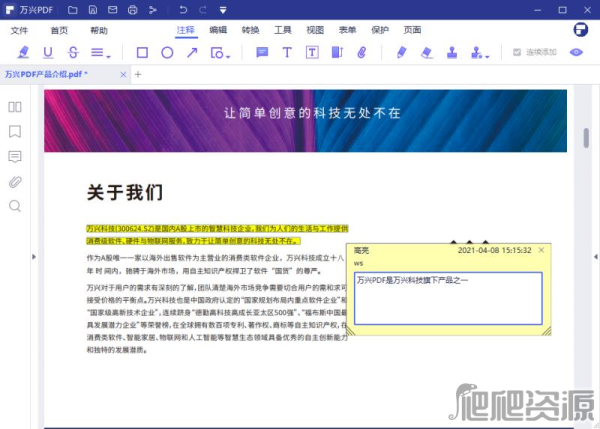Open the attachments panel
Screen dimensions: 600x429
click(x=15, y=182)
